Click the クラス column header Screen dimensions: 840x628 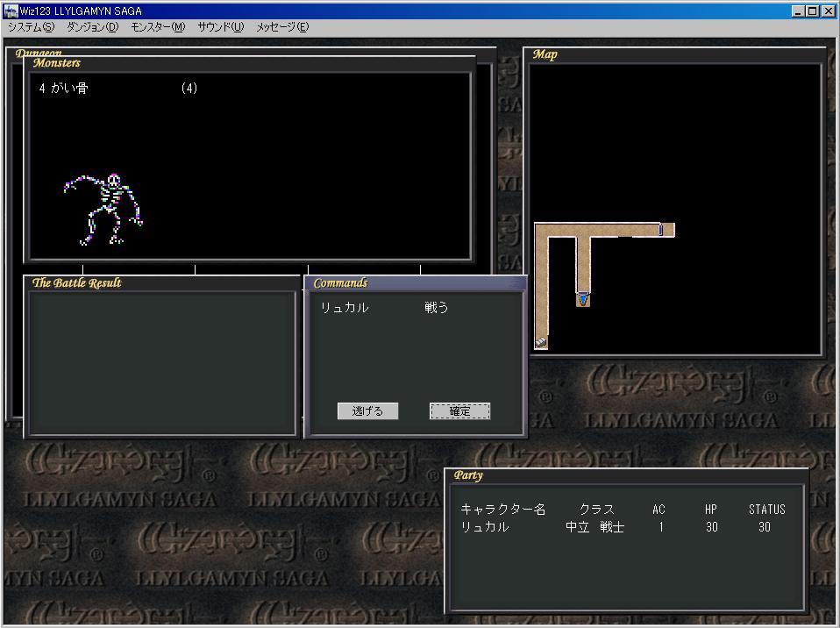(597, 509)
